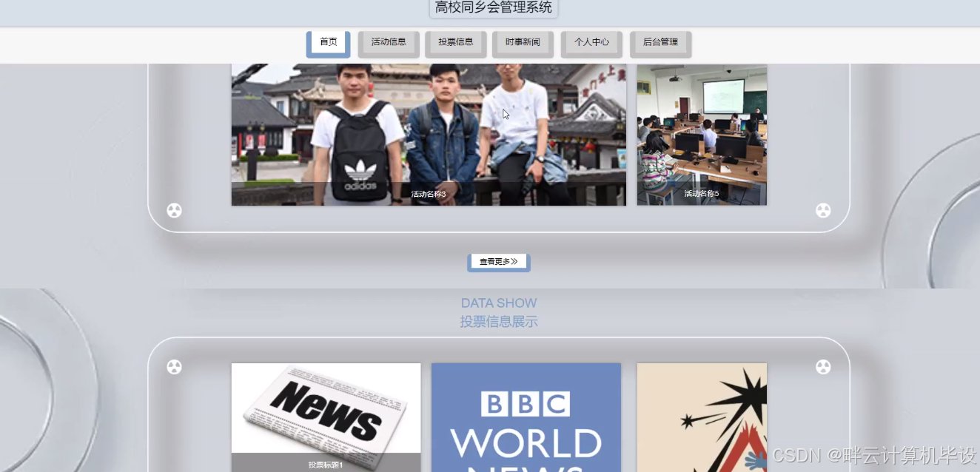This screenshot has width=980, height=472.
Task: Click the 查看更多 button
Action: coord(499,262)
